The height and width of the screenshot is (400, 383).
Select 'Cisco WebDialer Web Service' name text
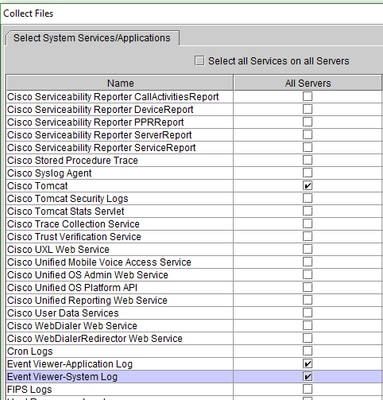tap(72, 326)
